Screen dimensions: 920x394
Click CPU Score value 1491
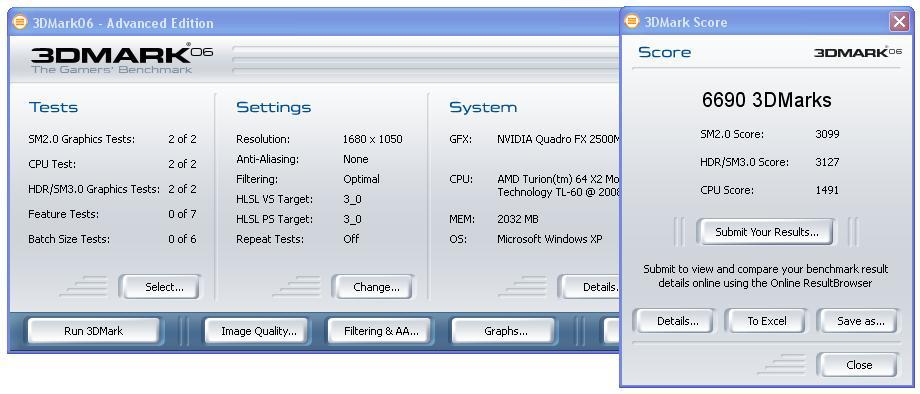point(827,190)
